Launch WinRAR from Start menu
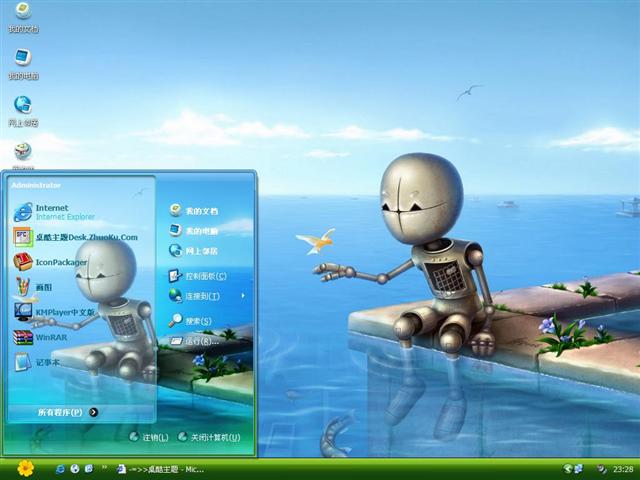The height and width of the screenshot is (480, 640). click(x=40, y=337)
